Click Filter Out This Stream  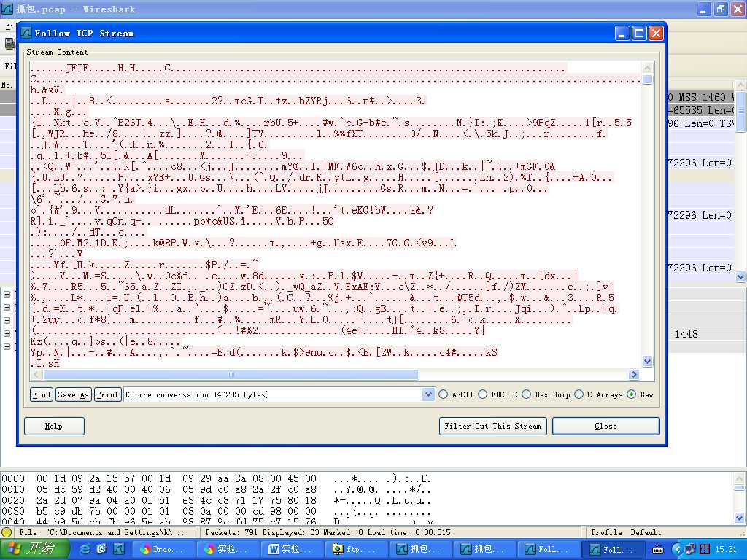point(492,426)
